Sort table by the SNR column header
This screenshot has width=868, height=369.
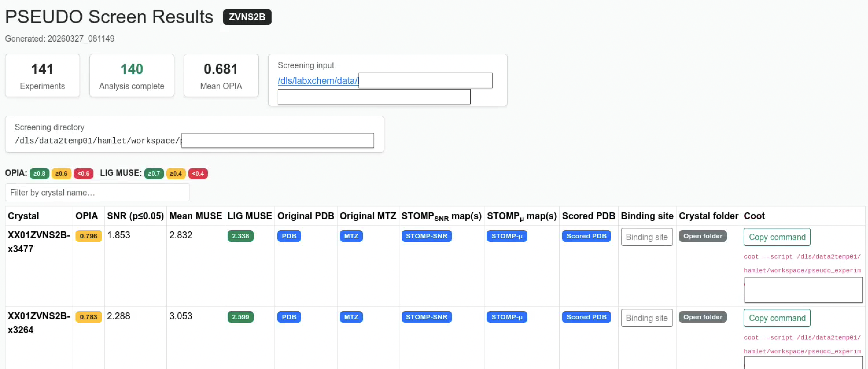click(x=135, y=216)
